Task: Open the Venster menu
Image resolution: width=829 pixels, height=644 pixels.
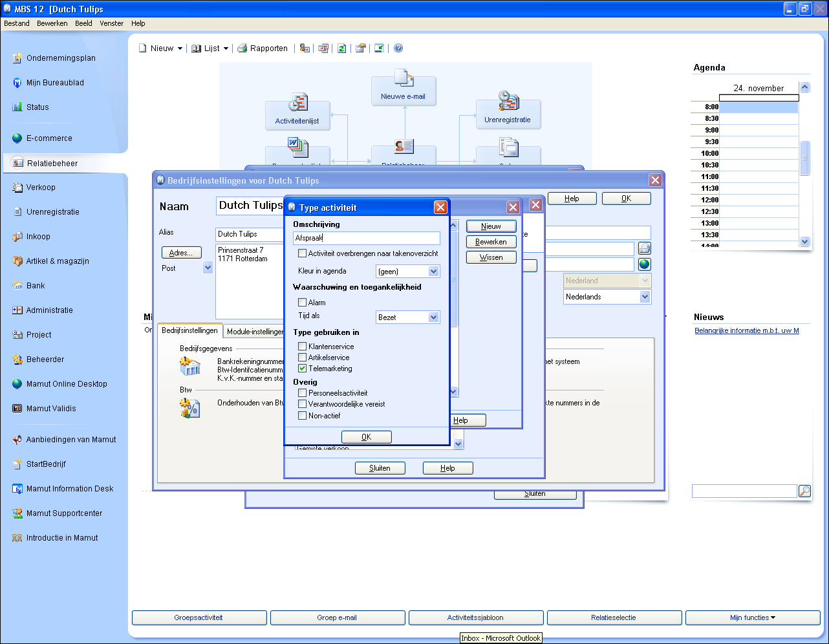Action: click(111, 23)
